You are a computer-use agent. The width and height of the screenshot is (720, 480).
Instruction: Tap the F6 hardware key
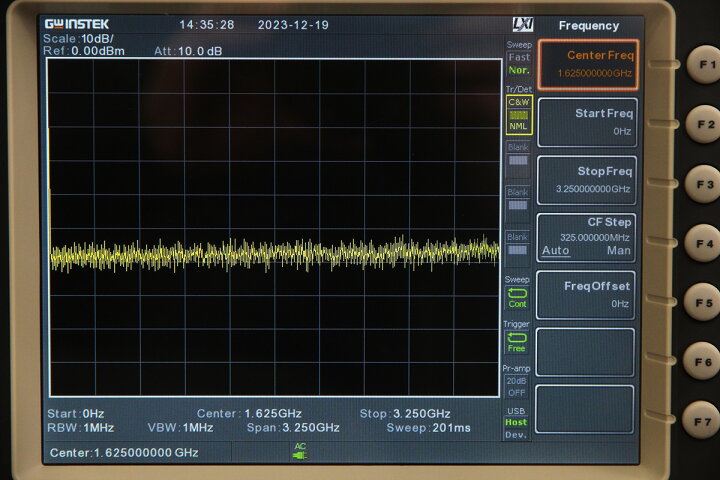click(x=702, y=362)
